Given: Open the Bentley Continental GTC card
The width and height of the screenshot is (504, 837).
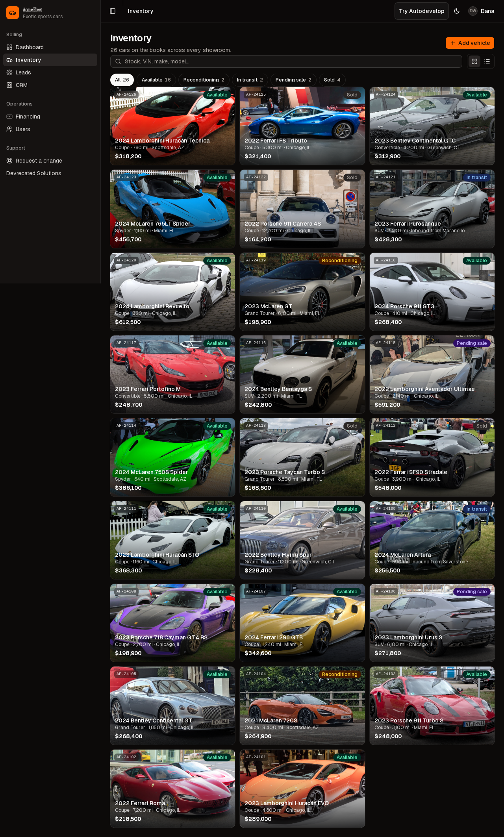Looking at the screenshot, I should pos(432,126).
